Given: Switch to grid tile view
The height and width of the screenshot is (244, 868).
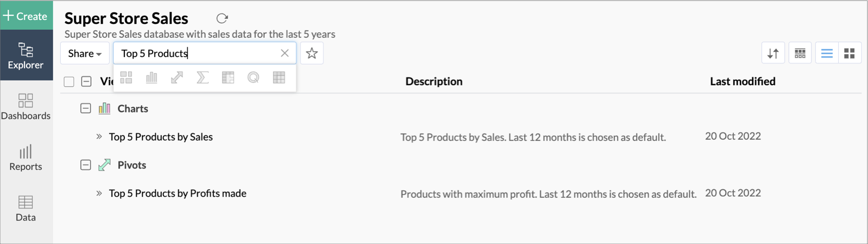Looking at the screenshot, I should coord(850,53).
